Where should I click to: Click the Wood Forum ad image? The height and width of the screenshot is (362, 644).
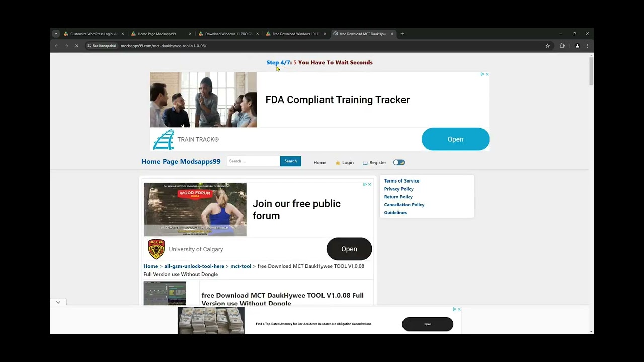(x=195, y=209)
